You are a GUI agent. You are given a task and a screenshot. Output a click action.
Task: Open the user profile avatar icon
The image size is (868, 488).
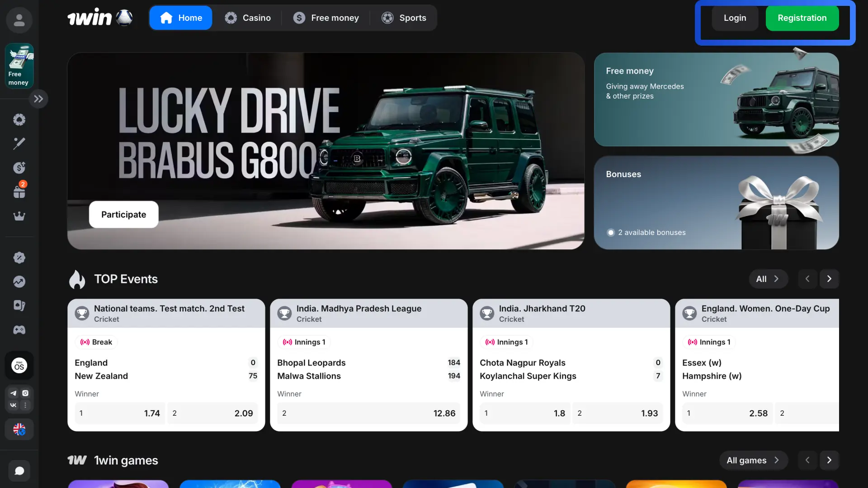pos(19,20)
